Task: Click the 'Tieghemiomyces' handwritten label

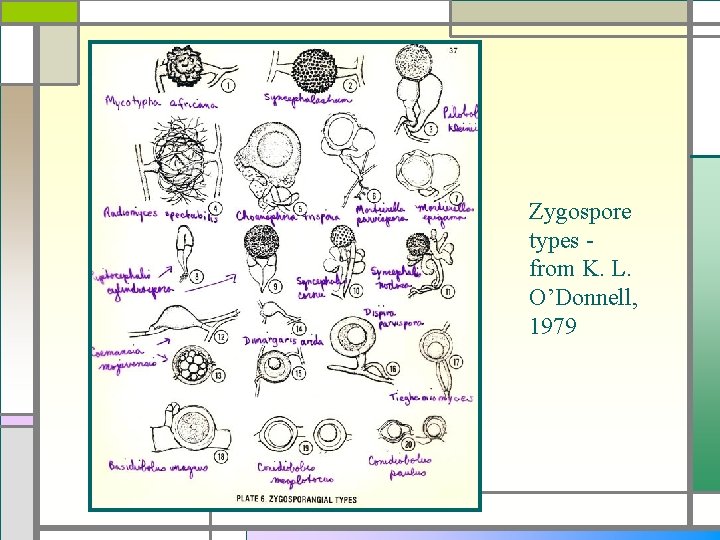Action: click(431, 397)
